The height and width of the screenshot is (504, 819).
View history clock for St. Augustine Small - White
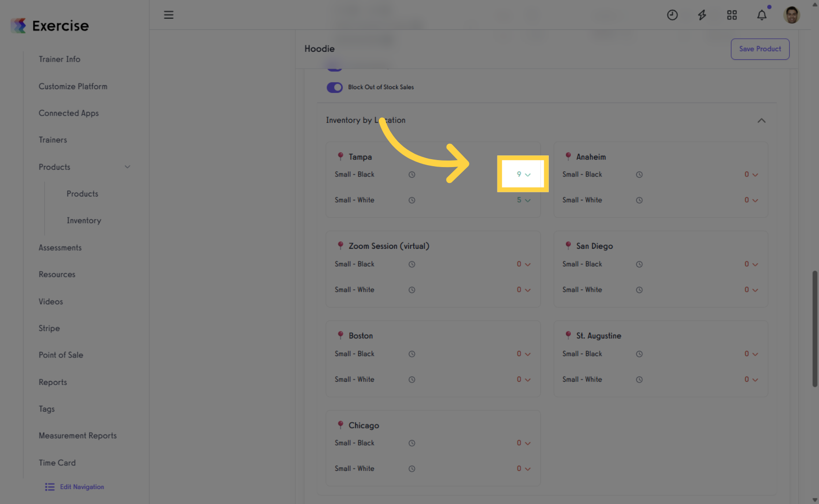[639, 379]
